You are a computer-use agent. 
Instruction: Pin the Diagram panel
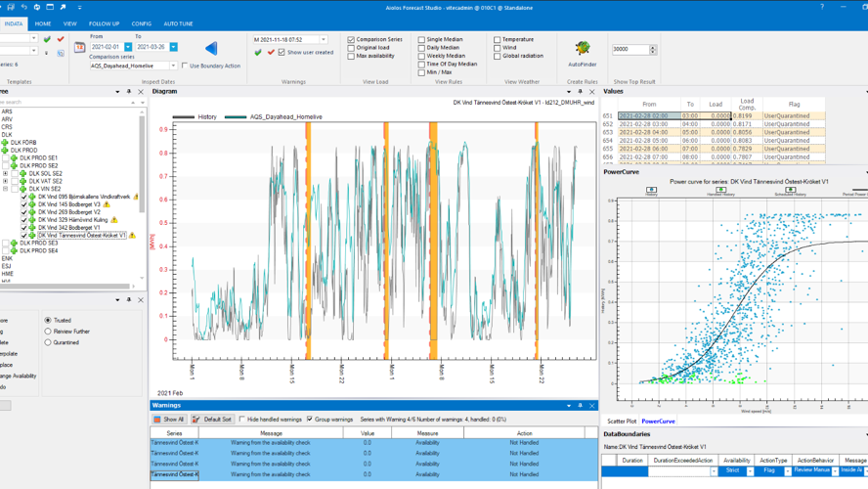pos(580,92)
